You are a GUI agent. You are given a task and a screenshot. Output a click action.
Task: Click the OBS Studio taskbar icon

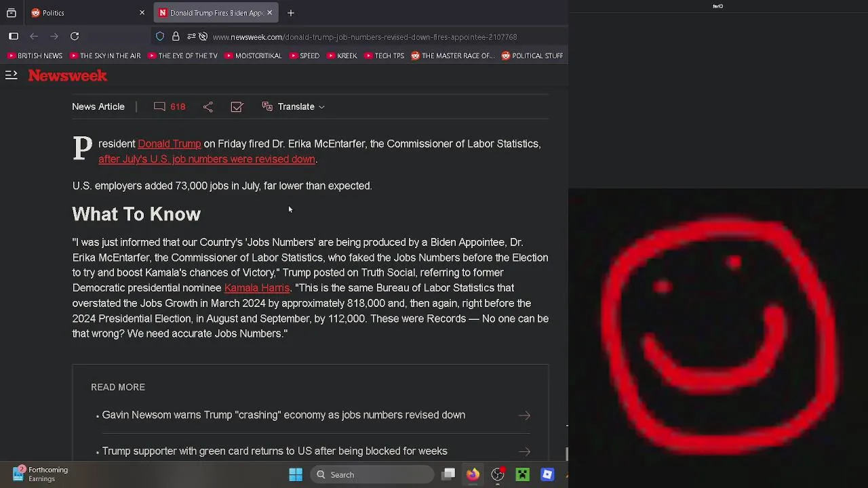click(498, 474)
